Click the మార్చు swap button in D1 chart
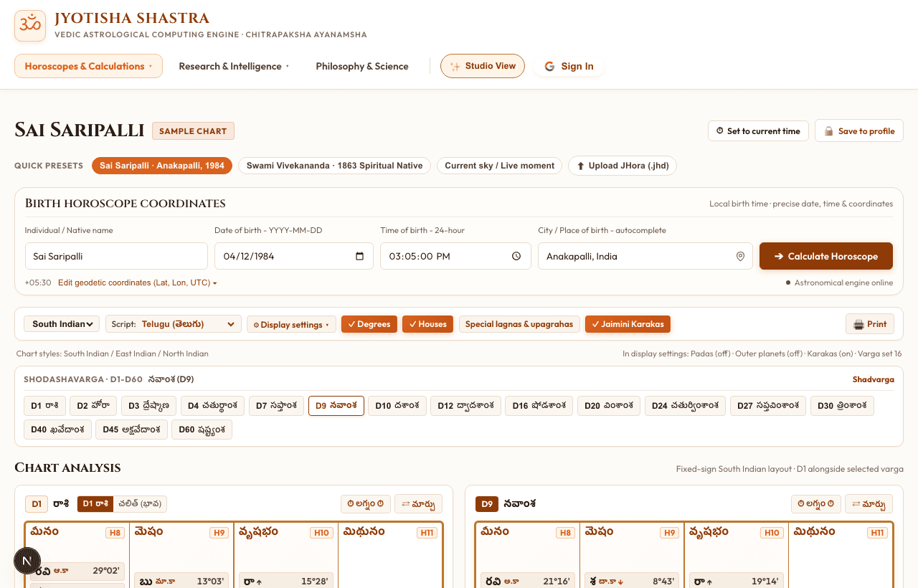The height and width of the screenshot is (588, 918). (x=418, y=503)
